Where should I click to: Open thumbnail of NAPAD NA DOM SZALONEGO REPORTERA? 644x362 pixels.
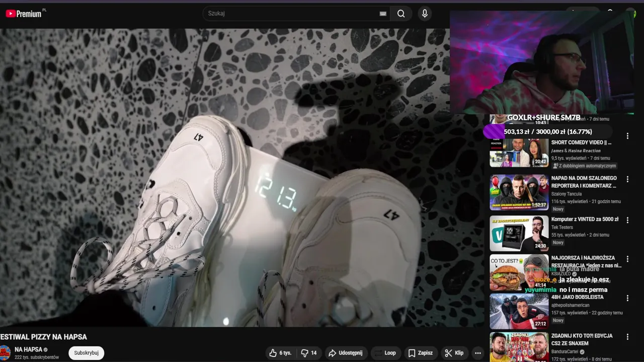(x=519, y=192)
